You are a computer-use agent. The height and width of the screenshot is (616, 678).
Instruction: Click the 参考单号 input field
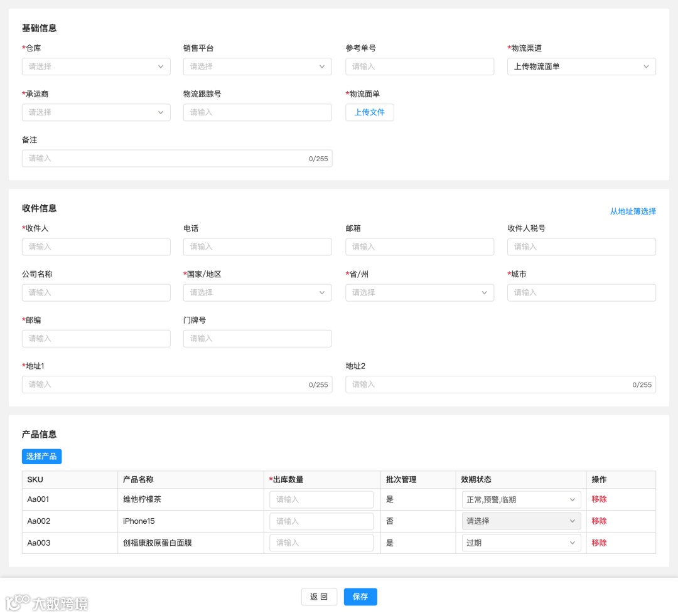(419, 66)
